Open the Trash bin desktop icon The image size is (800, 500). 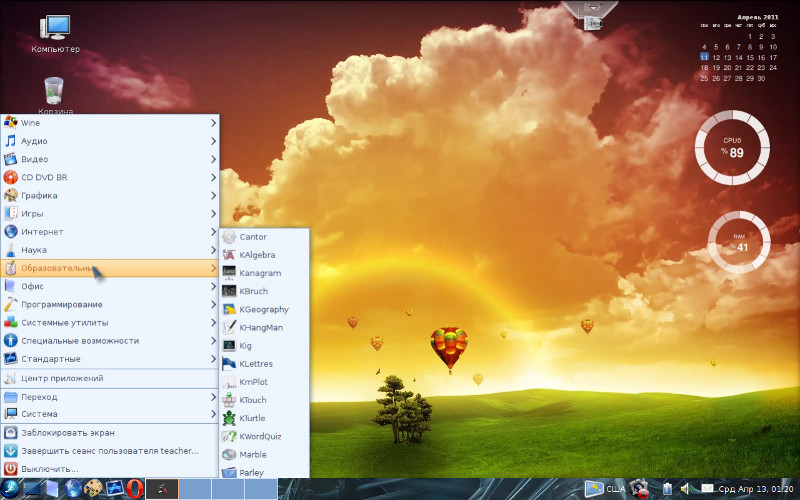point(54,94)
